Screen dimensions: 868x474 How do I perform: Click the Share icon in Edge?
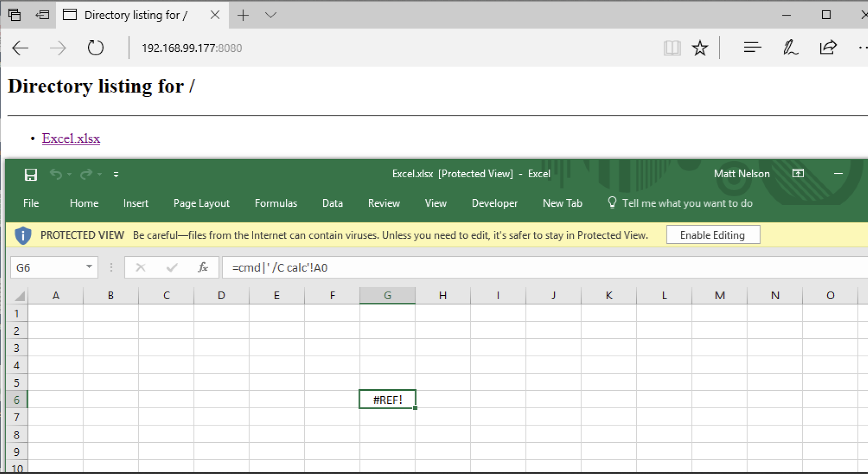[828, 48]
